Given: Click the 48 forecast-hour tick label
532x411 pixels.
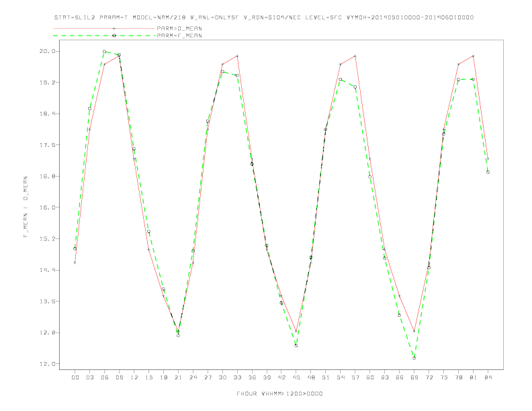Looking at the screenshot, I should click(x=311, y=377).
